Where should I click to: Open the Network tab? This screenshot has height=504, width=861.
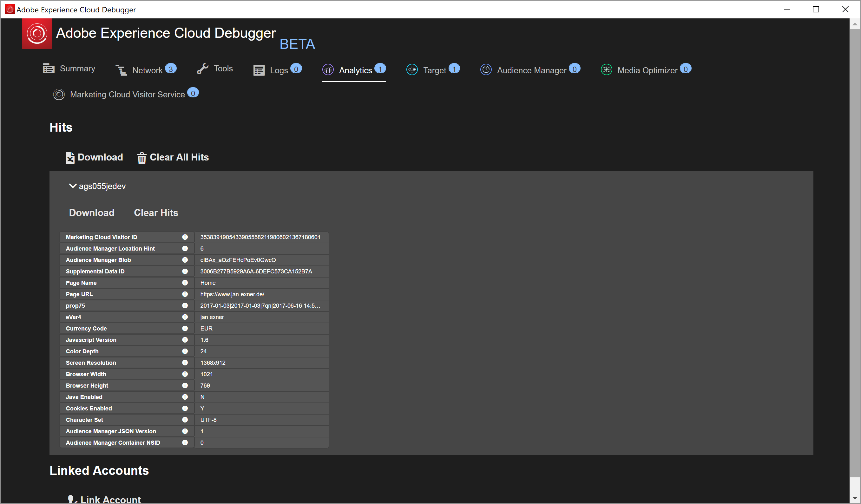point(147,70)
